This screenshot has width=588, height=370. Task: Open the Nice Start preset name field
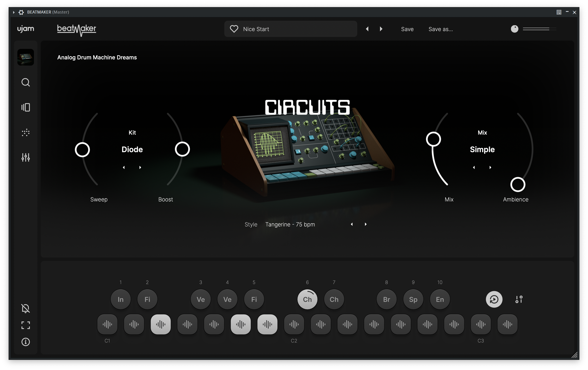click(291, 29)
